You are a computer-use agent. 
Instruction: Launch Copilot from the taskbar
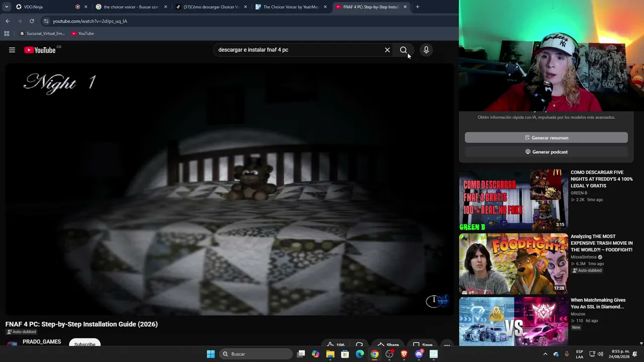pyautogui.click(x=315, y=354)
